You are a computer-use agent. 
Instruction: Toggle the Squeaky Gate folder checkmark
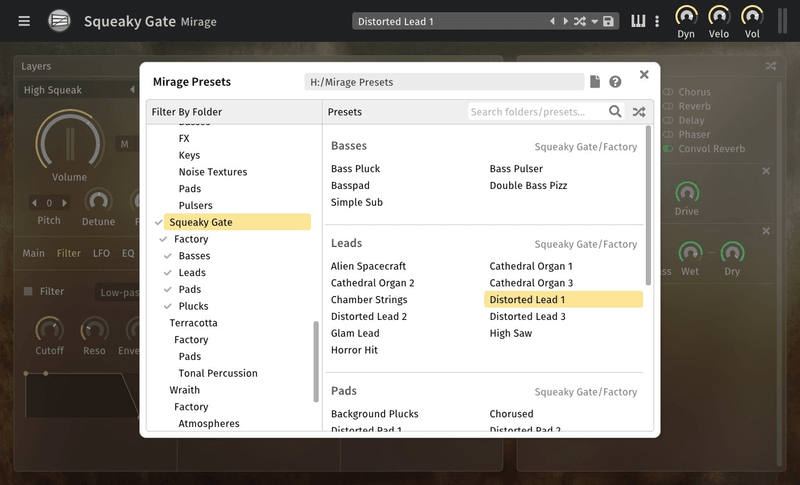pos(158,222)
